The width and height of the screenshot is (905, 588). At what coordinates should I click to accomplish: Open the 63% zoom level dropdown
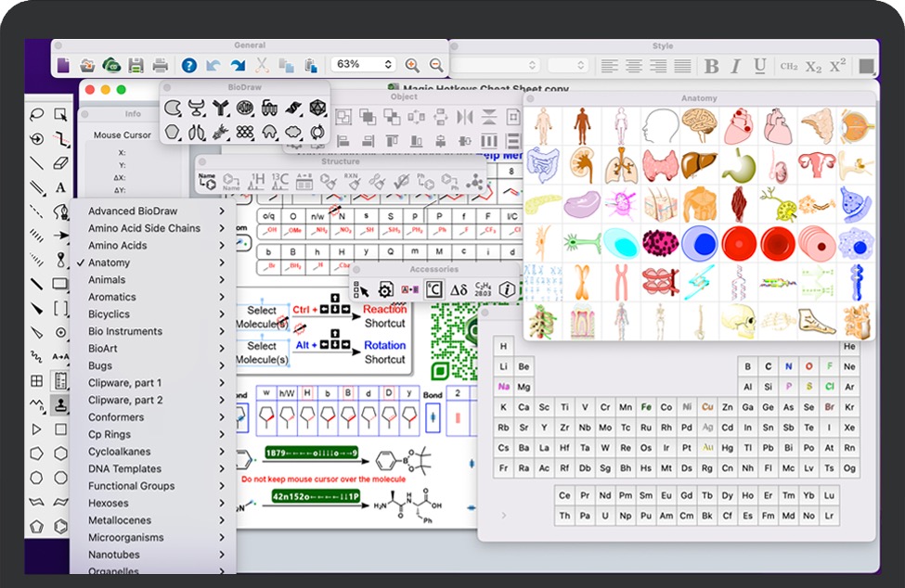coord(363,65)
